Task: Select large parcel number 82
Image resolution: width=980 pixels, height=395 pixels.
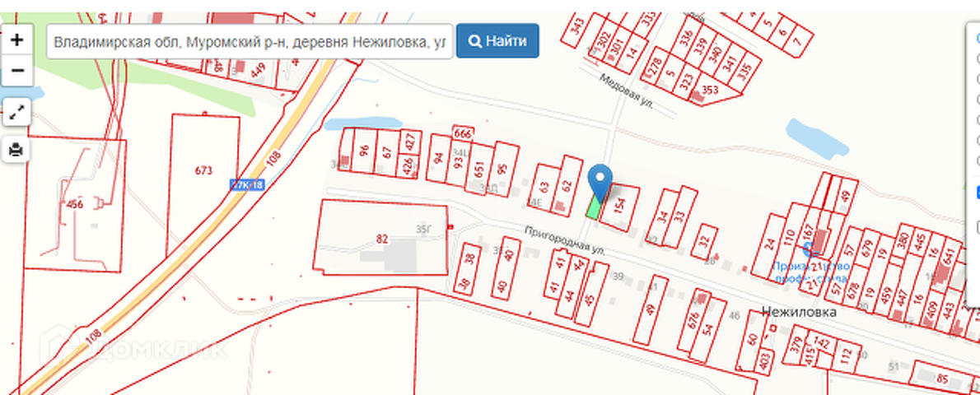Action: [x=382, y=238]
